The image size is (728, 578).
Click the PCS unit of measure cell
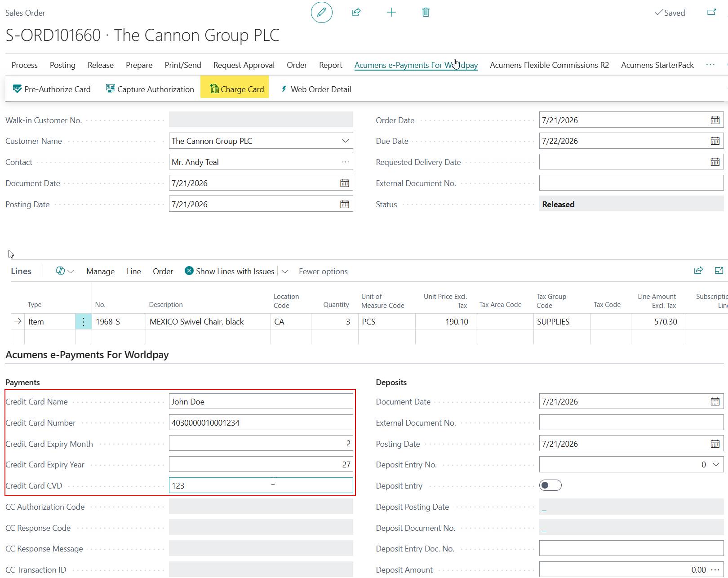click(x=387, y=322)
